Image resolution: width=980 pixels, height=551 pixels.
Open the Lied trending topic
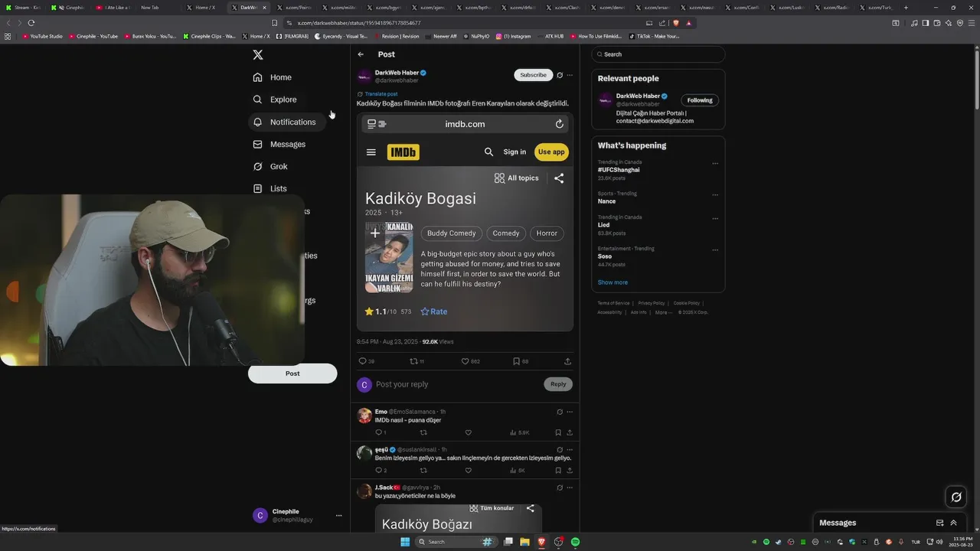click(604, 225)
